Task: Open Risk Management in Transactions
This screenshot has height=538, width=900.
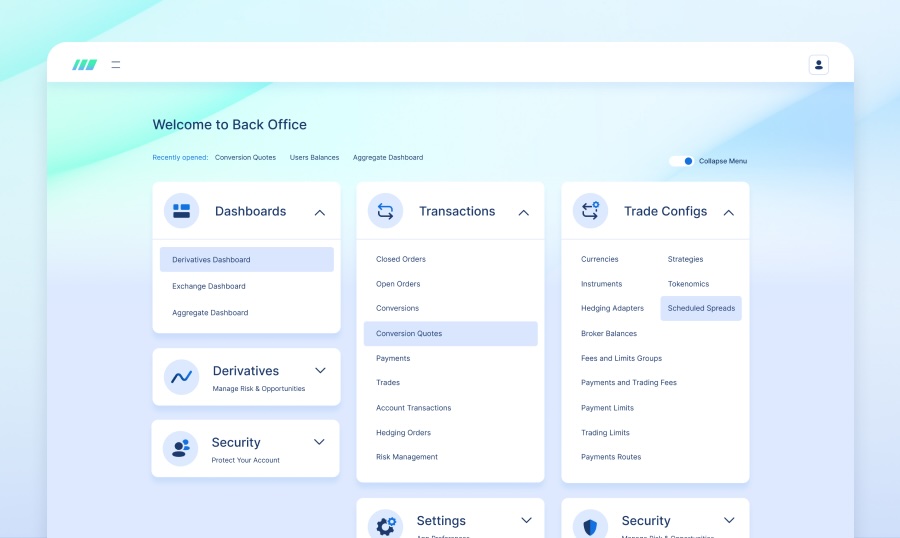Action: coord(407,457)
